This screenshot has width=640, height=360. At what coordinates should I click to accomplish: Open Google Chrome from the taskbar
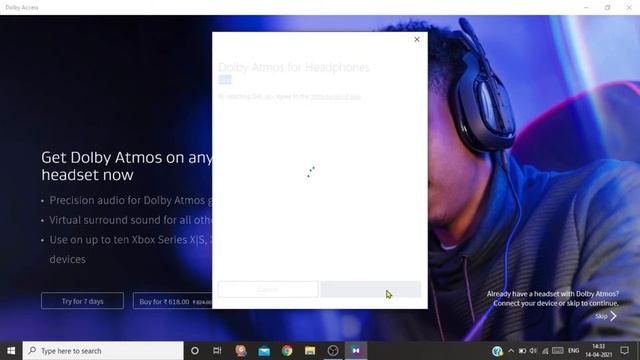tap(287, 351)
